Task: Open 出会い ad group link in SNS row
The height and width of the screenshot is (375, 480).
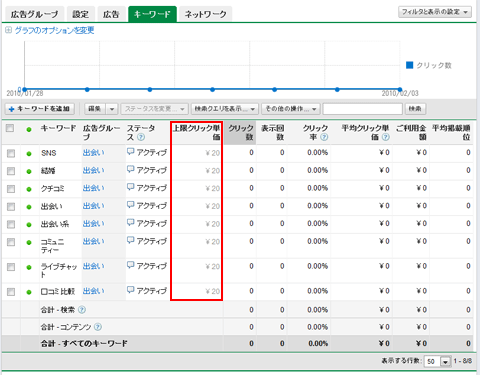Action: tap(94, 153)
